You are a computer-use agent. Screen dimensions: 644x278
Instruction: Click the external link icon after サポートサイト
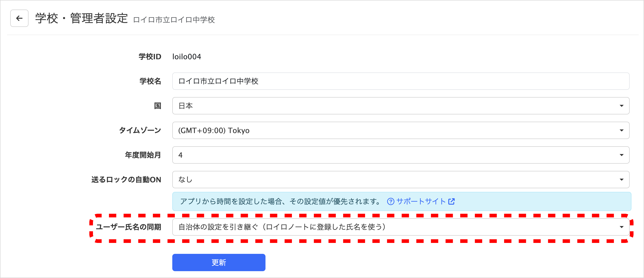pyautogui.click(x=451, y=201)
